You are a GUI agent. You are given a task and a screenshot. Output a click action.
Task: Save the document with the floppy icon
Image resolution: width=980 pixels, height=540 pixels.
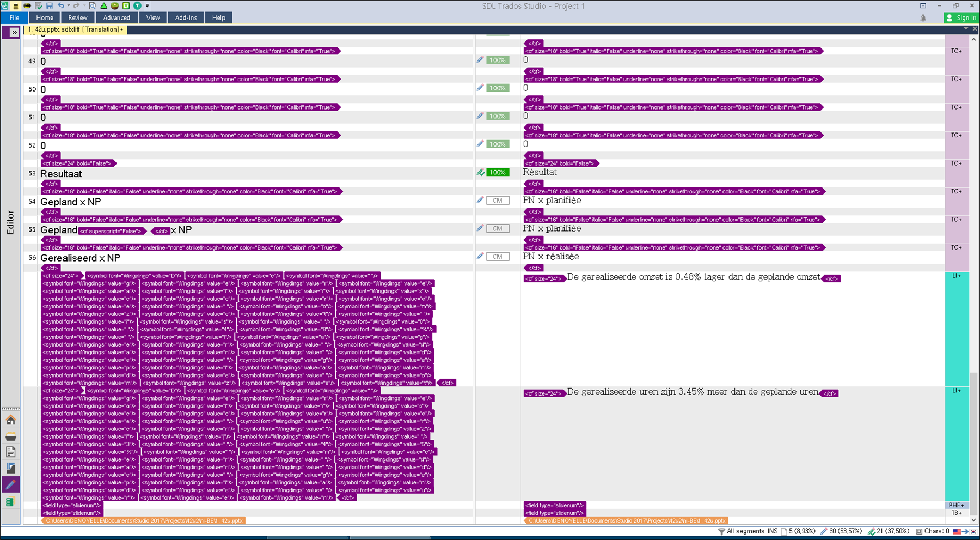[x=49, y=5]
